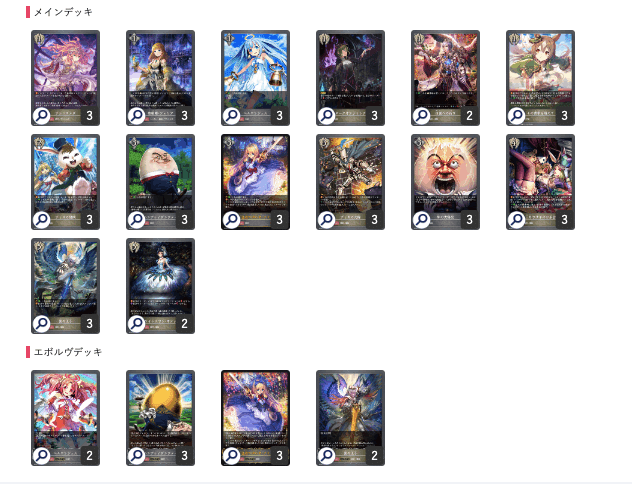
Task: Open Alice evolve deck card thumbnail
Action: [x=256, y=418]
